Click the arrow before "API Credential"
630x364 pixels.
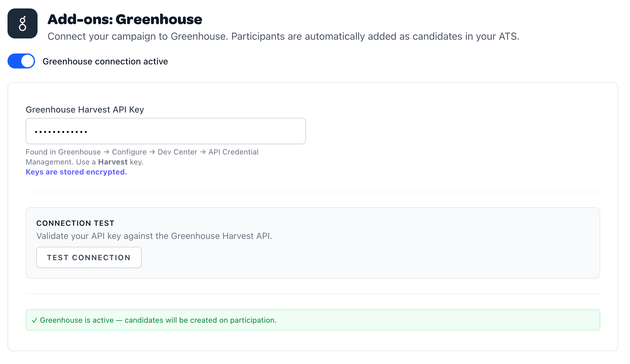(203, 152)
